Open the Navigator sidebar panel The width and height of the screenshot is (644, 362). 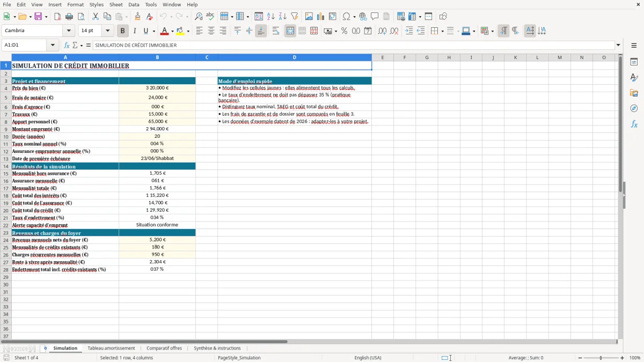[634, 108]
